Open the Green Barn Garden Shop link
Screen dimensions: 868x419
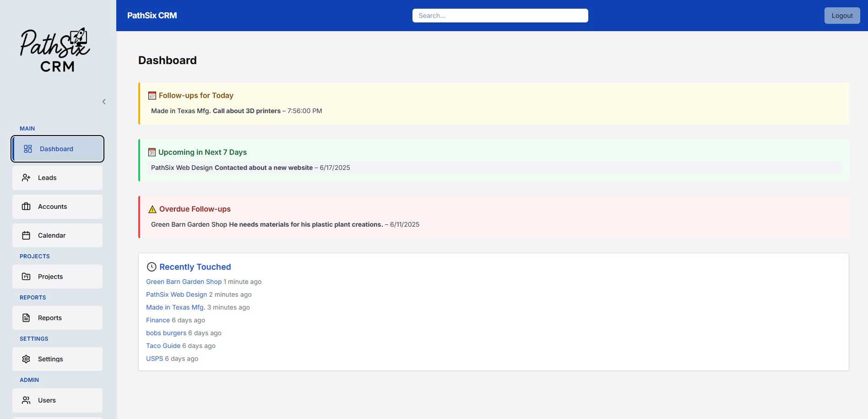(x=184, y=281)
